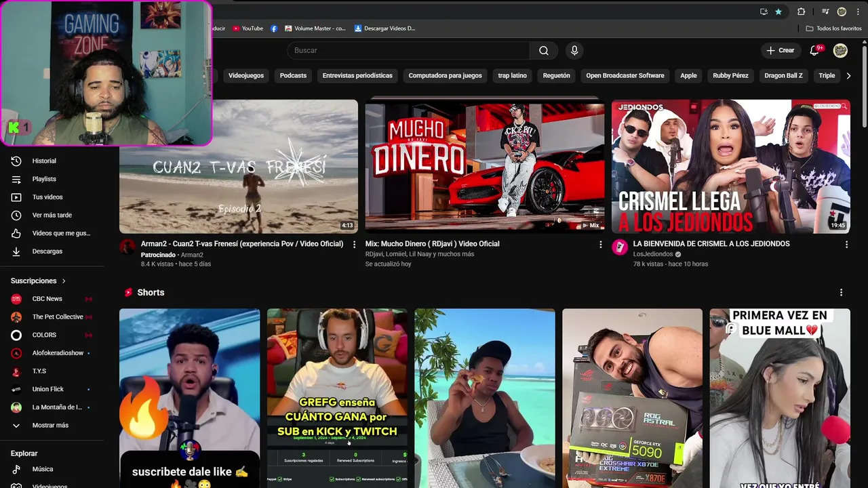Screen dimensions: 868x488
Task: Select the Rubby Pérez chip
Action: pos(730,75)
